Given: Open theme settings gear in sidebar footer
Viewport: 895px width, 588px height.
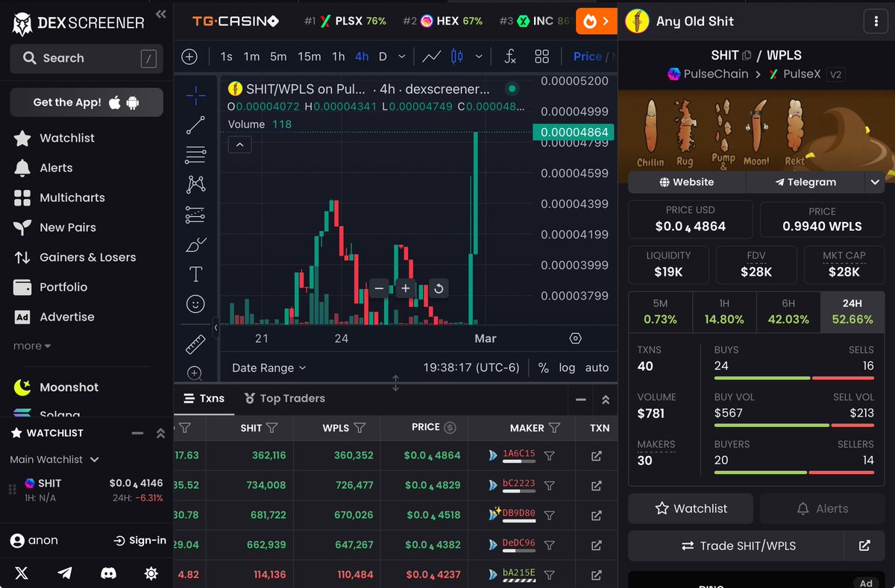Looking at the screenshot, I should coord(151,573).
